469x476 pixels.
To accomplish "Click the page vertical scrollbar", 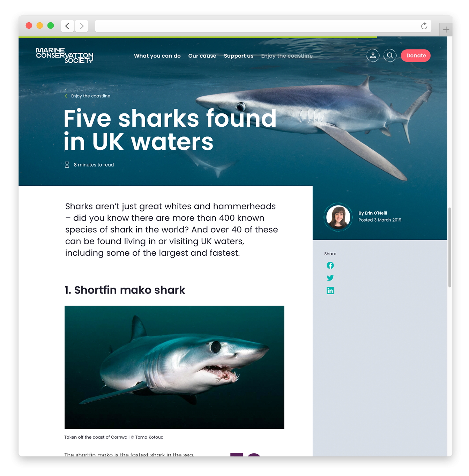I will click(450, 247).
